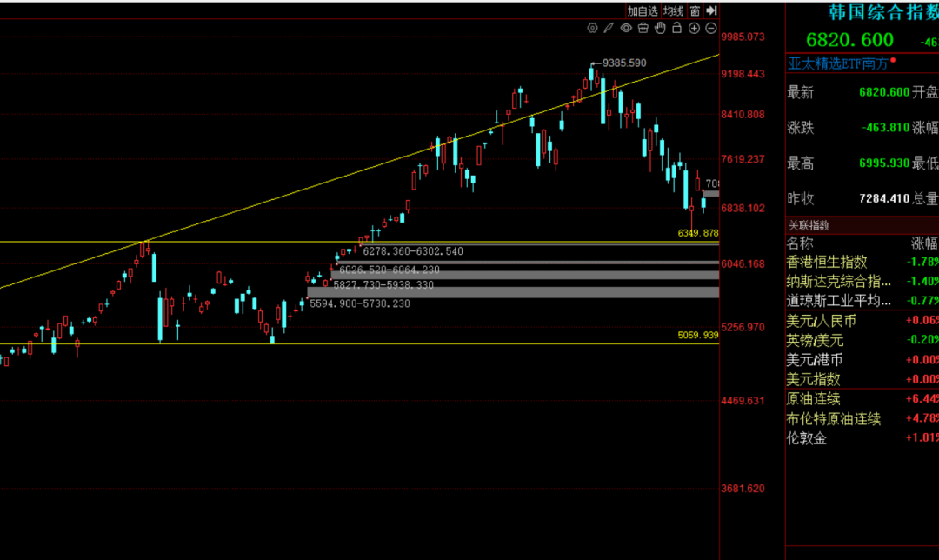Toggle the chart lock icon

[676, 28]
